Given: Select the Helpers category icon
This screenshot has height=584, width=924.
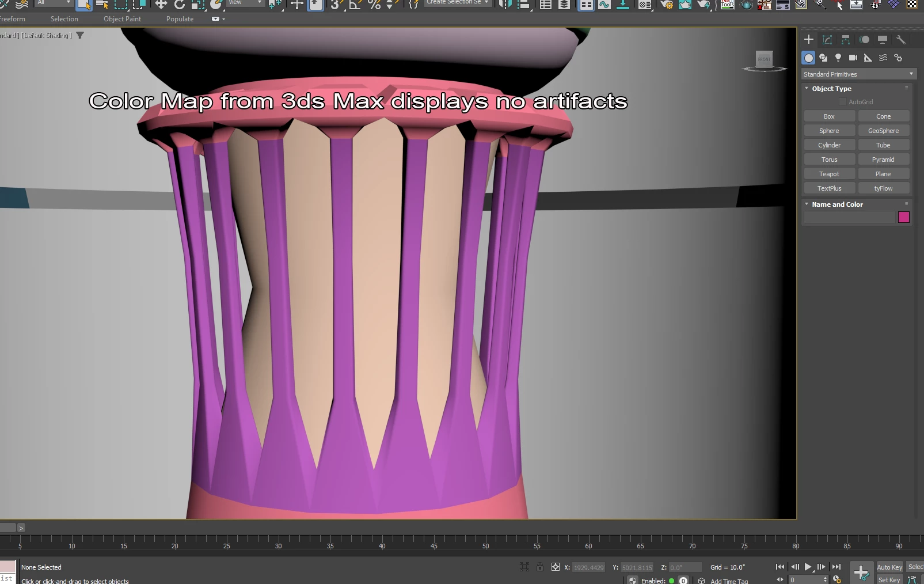Looking at the screenshot, I should pyautogui.click(x=868, y=58).
